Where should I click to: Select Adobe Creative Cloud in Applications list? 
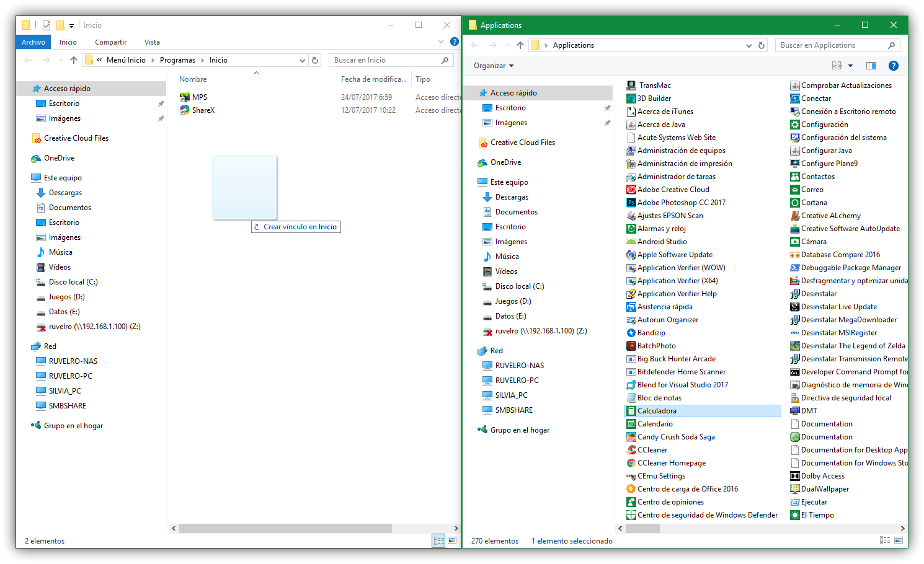point(668,190)
